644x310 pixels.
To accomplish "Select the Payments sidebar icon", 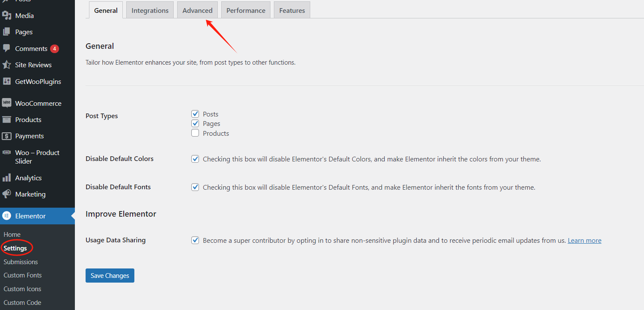I will [7, 136].
